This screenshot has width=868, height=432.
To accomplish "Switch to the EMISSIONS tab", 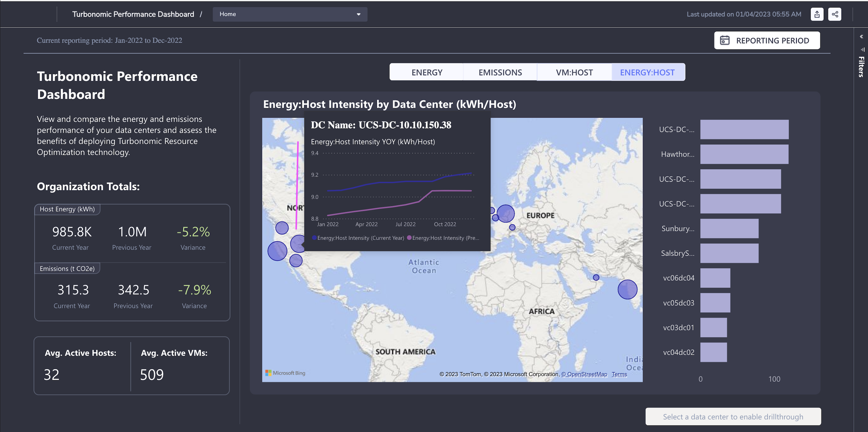I will pyautogui.click(x=500, y=72).
